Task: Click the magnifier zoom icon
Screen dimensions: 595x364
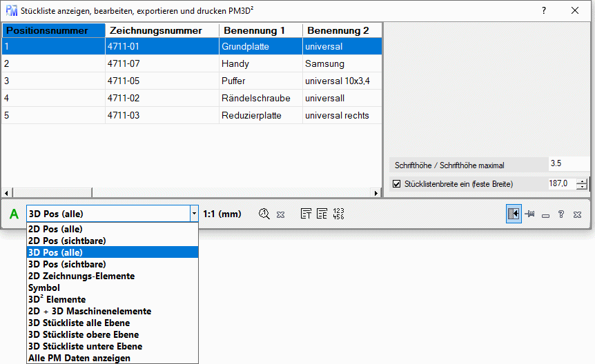Action: point(264,214)
